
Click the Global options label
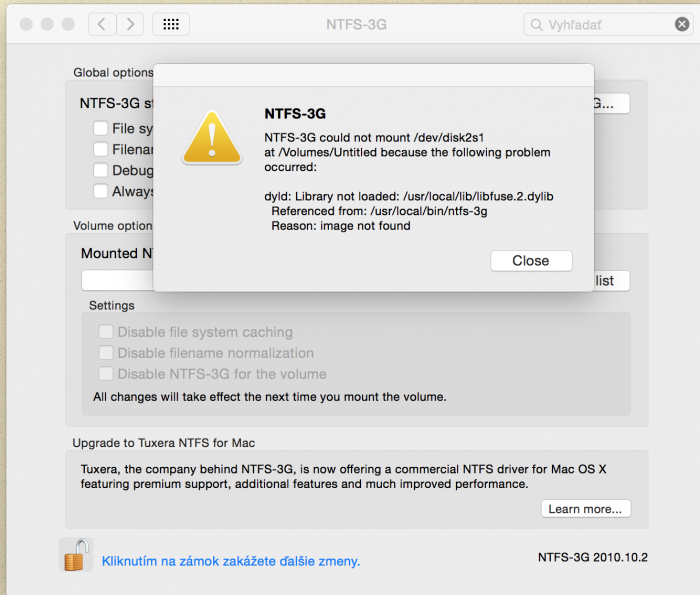click(113, 72)
